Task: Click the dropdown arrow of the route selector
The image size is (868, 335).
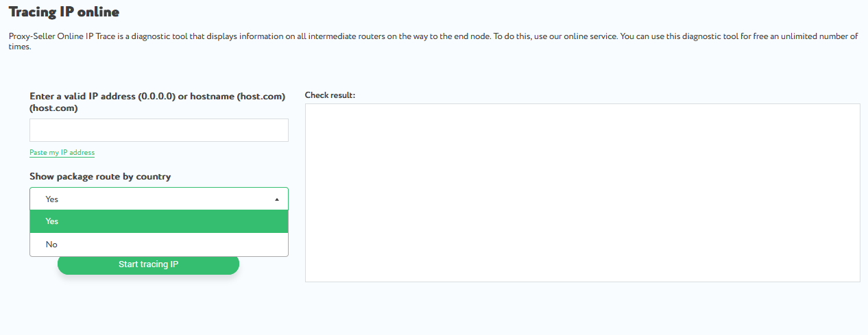Action: click(x=277, y=199)
